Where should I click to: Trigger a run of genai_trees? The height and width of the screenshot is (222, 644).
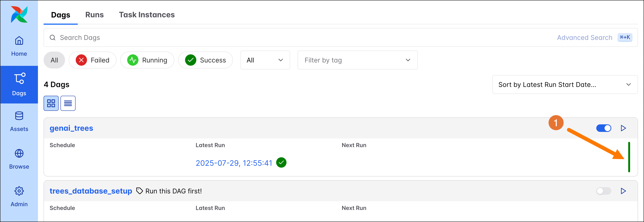[623, 128]
